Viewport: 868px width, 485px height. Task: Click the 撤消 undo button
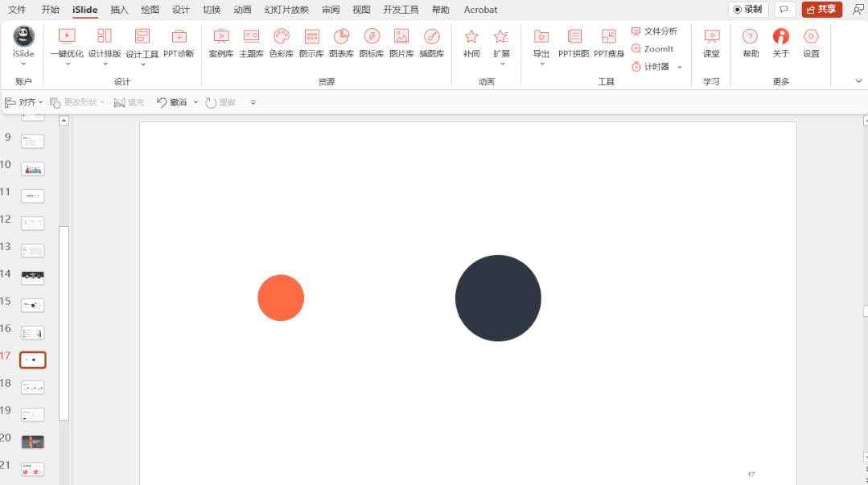coord(171,102)
